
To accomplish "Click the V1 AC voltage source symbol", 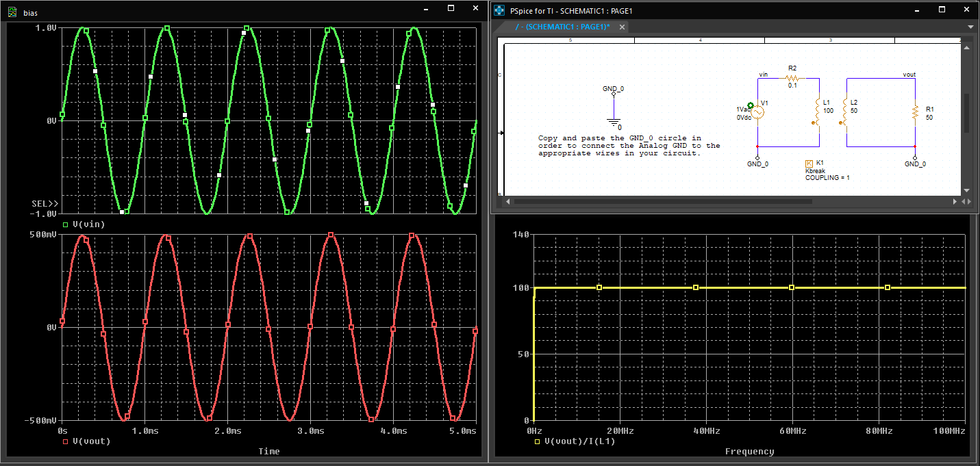I will tap(758, 113).
